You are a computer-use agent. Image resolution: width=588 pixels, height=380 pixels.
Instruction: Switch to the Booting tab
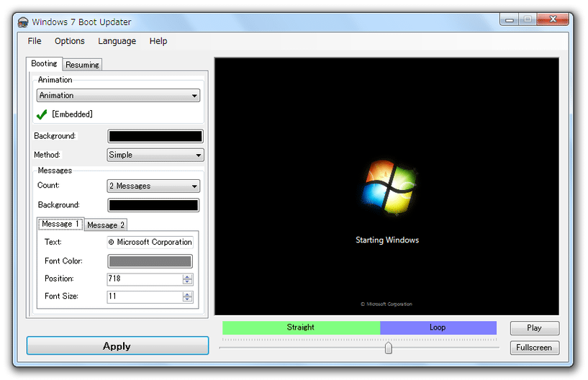[44, 64]
